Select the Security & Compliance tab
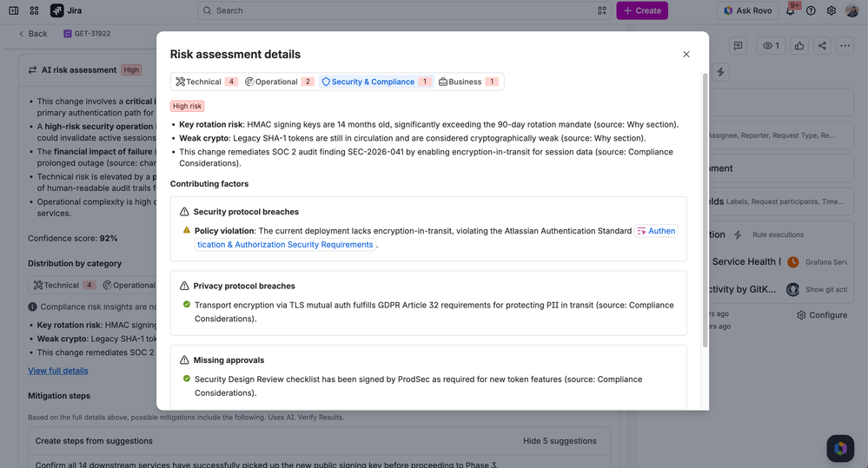The width and height of the screenshot is (868, 468). click(376, 82)
